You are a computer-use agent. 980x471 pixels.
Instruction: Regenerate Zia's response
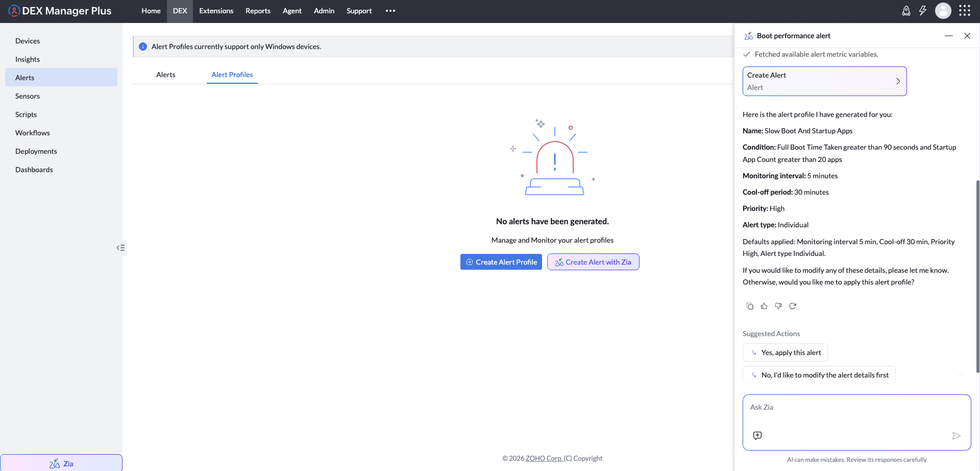point(793,306)
